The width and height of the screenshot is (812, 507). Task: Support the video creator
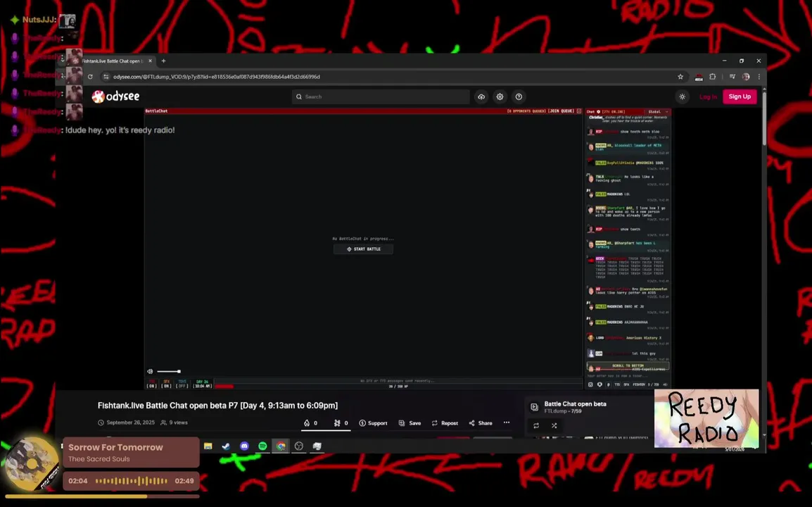(374, 423)
